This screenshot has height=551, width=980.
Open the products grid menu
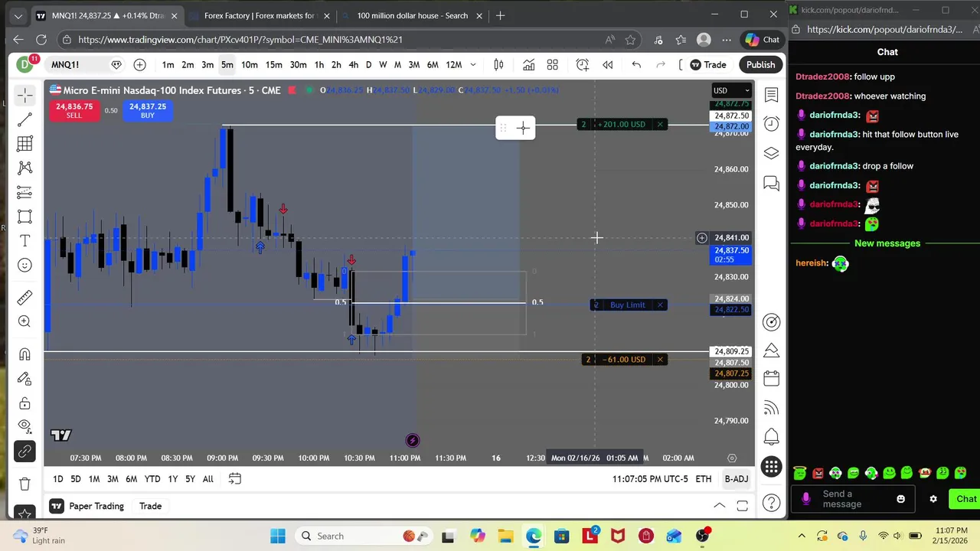point(771,467)
